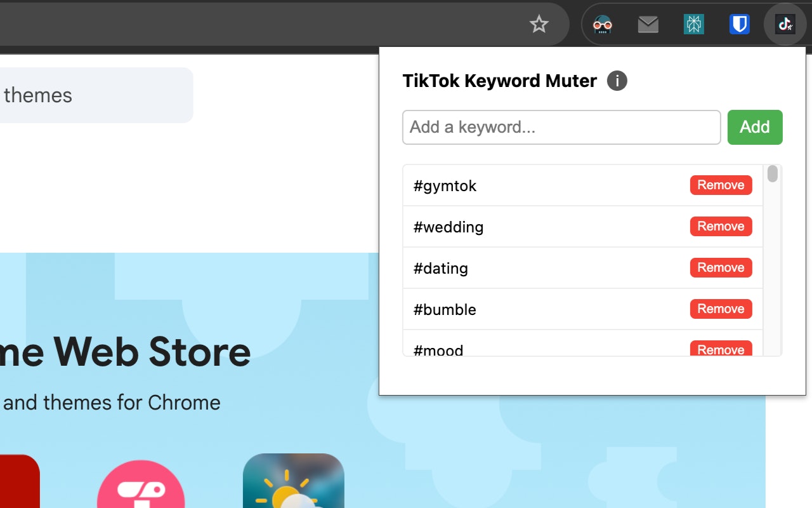Click the Web Store themes search box
Image resolution: width=812 pixels, height=508 pixels.
pyautogui.click(x=95, y=95)
